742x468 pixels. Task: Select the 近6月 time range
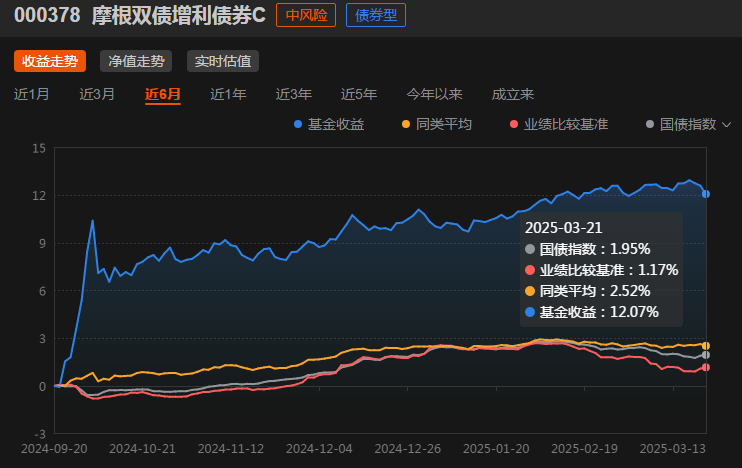[x=163, y=94]
